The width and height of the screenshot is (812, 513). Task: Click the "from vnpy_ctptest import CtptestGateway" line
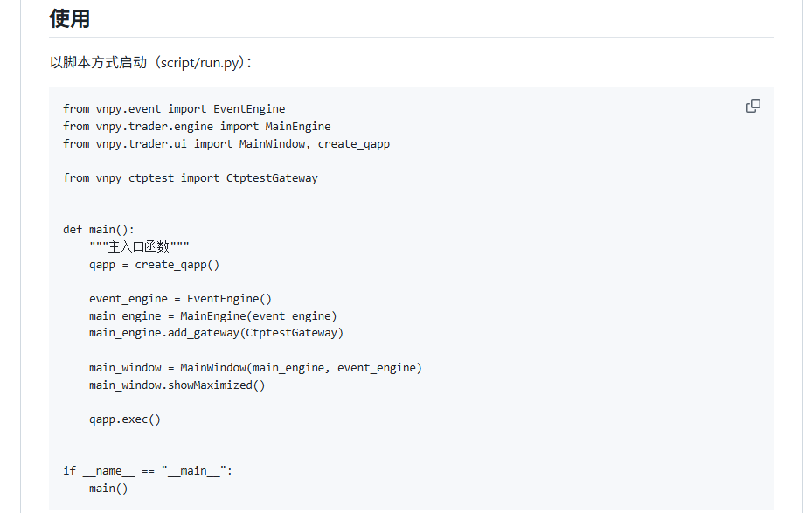click(x=191, y=178)
